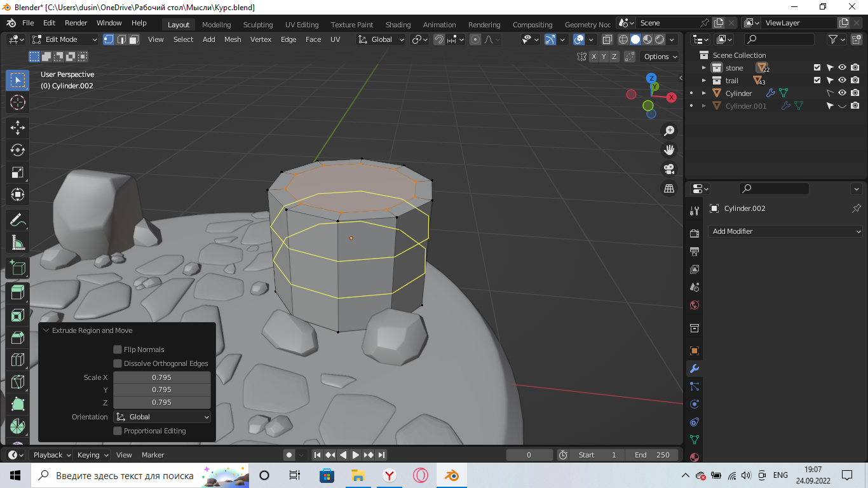The width and height of the screenshot is (868, 488).
Task: Expand the stone collection in the outliner
Action: [704, 67]
